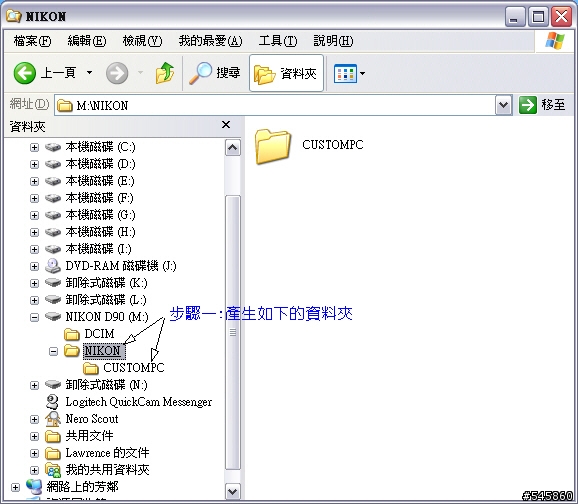
Task: Select the Lawrence 的文件 folder icon
Action: coord(53,453)
